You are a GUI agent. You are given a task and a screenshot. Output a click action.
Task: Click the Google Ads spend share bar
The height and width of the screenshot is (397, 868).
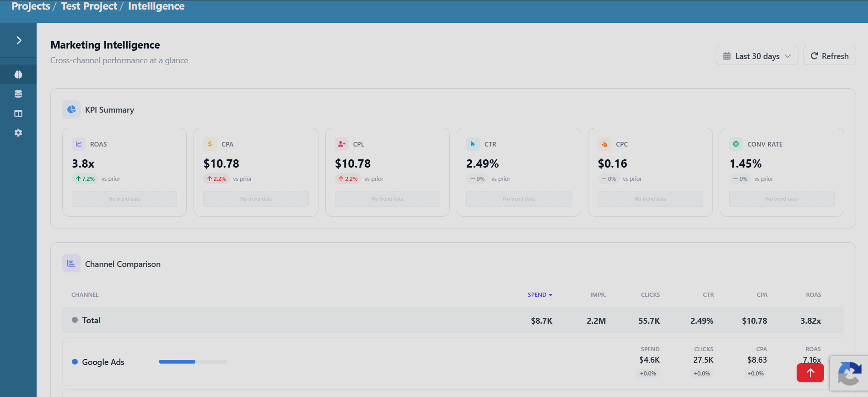point(193,362)
